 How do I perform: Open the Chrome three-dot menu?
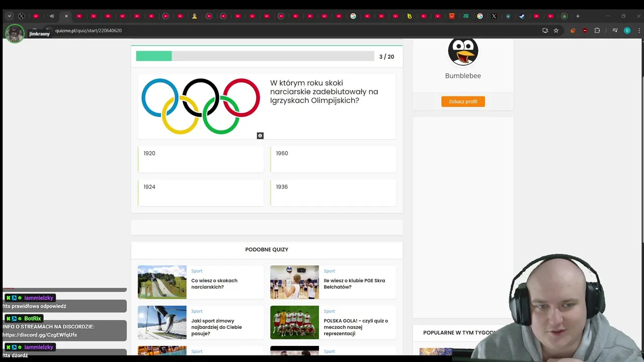[x=639, y=31]
